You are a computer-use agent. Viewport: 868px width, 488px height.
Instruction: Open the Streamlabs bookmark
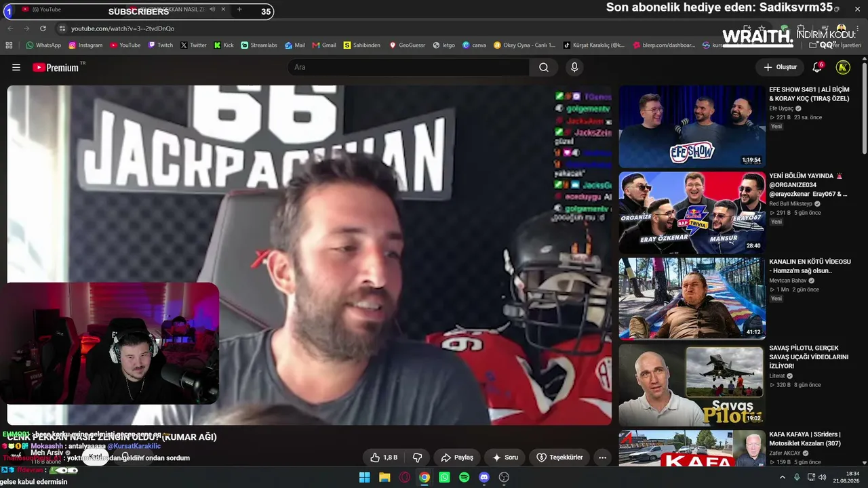pyautogui.click(x=259, y=45)
